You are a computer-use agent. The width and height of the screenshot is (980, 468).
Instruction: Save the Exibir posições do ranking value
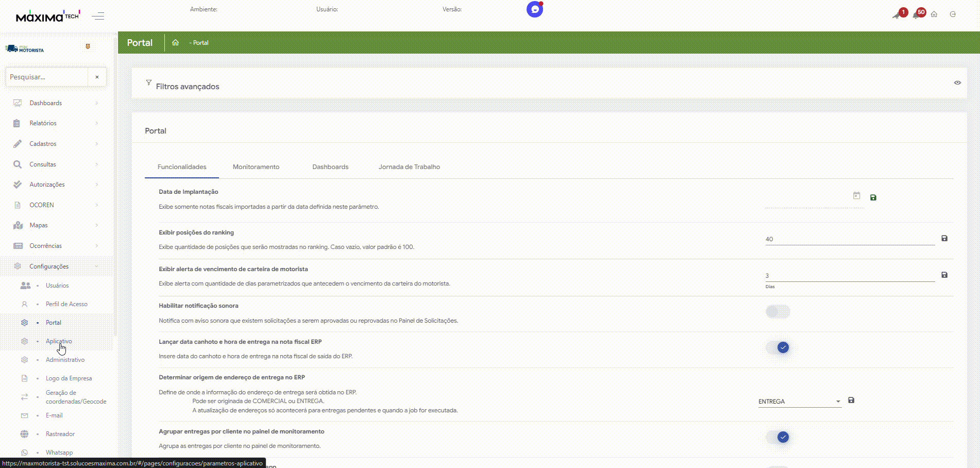[x=944, y=238]
